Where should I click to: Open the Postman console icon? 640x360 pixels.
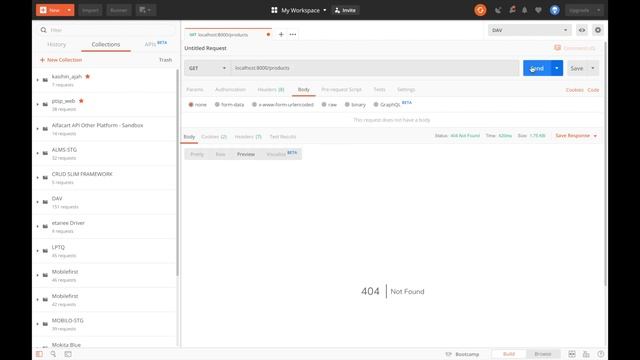(68, 354)
